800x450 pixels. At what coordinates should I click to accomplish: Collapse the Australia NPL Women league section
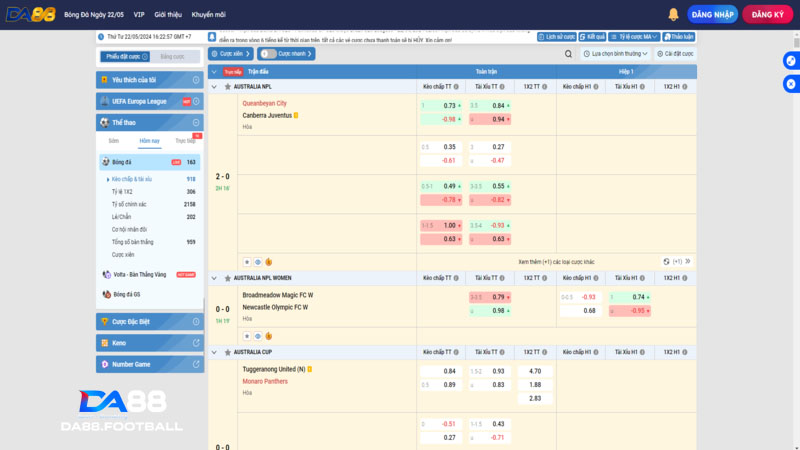click(x=214, y=278)
